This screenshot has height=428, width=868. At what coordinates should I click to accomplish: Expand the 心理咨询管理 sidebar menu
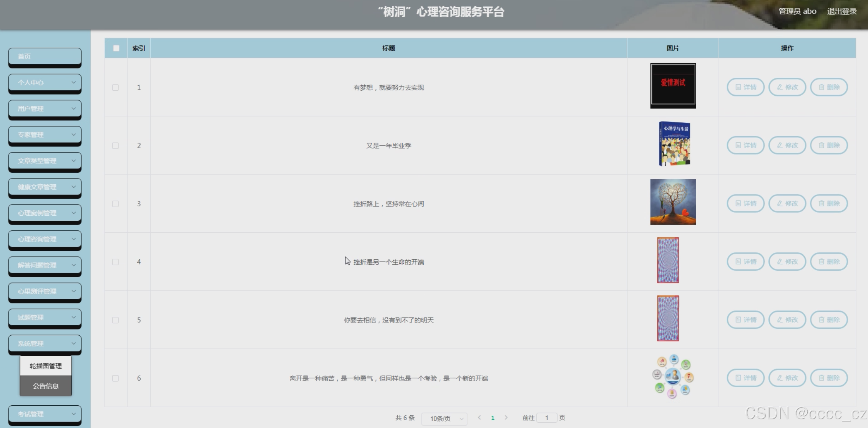coord(45,239)
